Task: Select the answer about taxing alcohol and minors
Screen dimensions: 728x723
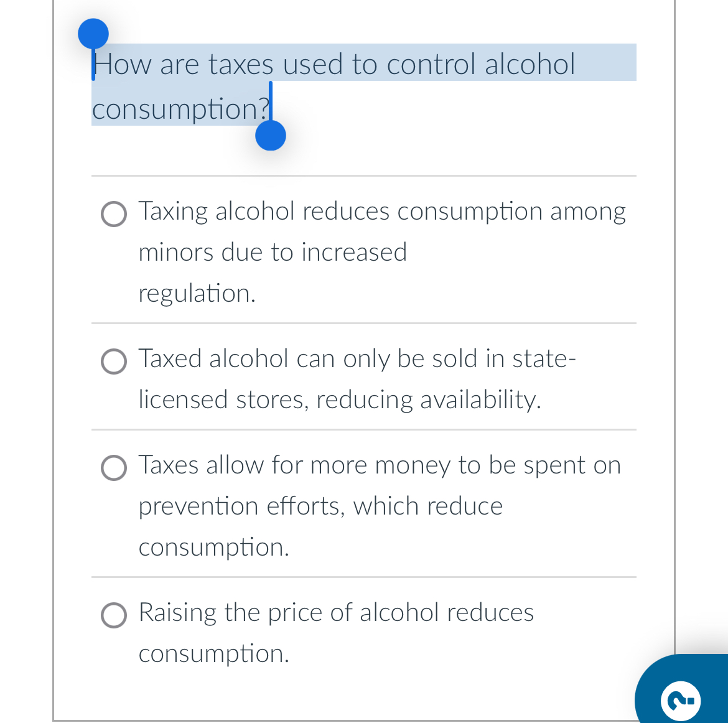Action: 114,214
